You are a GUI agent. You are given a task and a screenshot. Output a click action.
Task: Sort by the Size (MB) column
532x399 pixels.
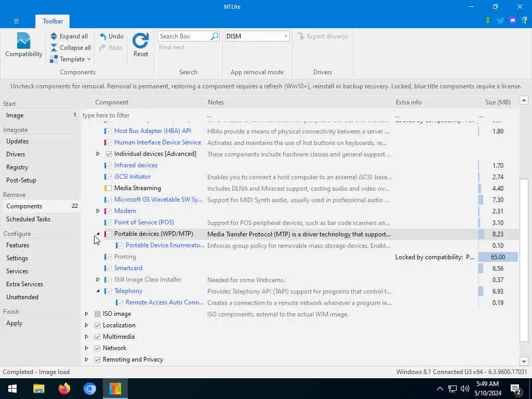click(x=497, y=102)
